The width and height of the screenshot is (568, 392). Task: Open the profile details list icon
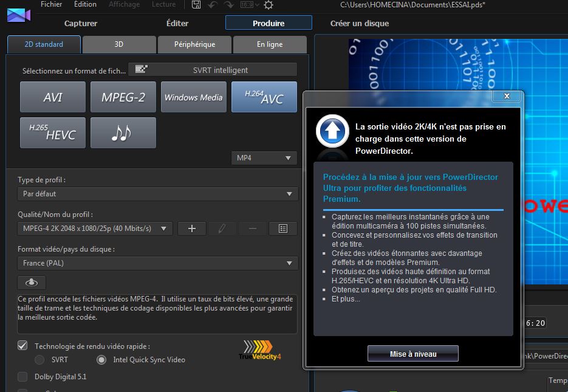[283, 229]
